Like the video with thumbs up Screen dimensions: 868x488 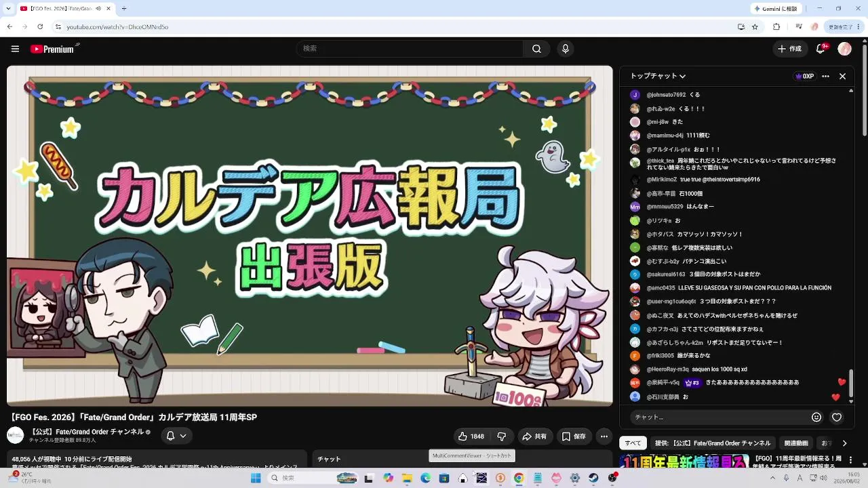pyautogui.click(x=471, y=436)
